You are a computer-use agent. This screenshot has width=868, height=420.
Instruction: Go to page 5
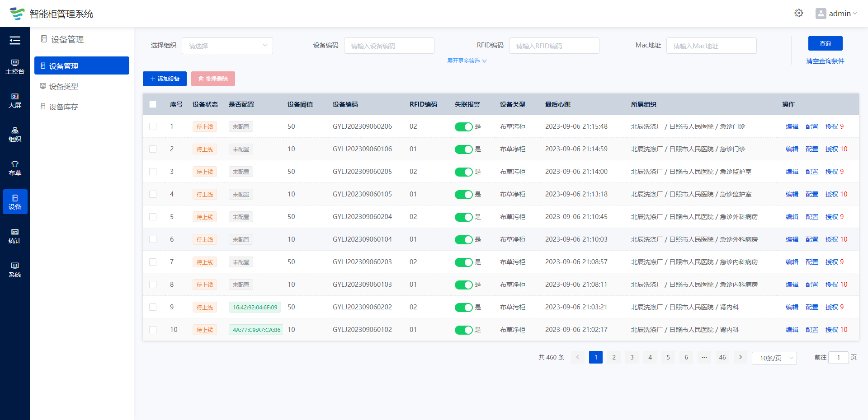(668, 357)
